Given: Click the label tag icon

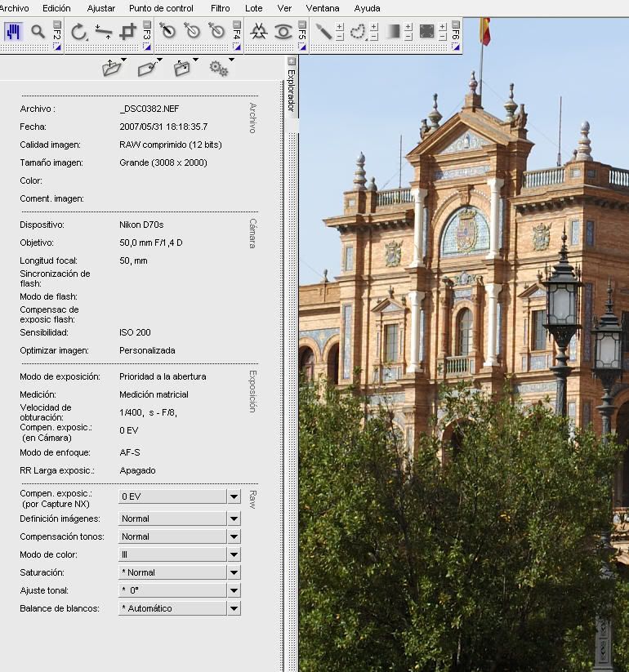Looking at the screenshot, I should coord(147,69).
